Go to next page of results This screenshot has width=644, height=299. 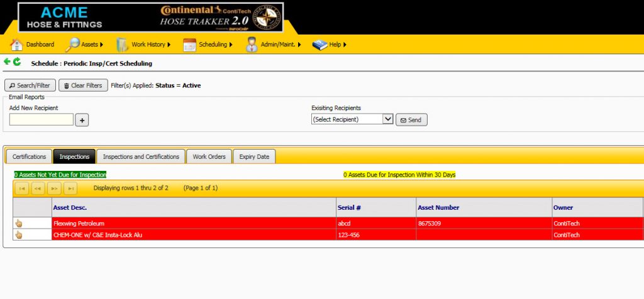point(55,188)
